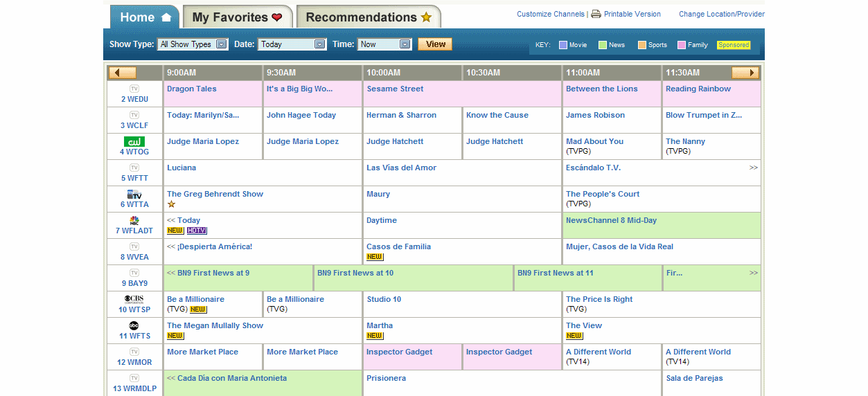Screen dimensions: 868x396
Task: Open the Sesame Street listing
Action: point(395,89)
